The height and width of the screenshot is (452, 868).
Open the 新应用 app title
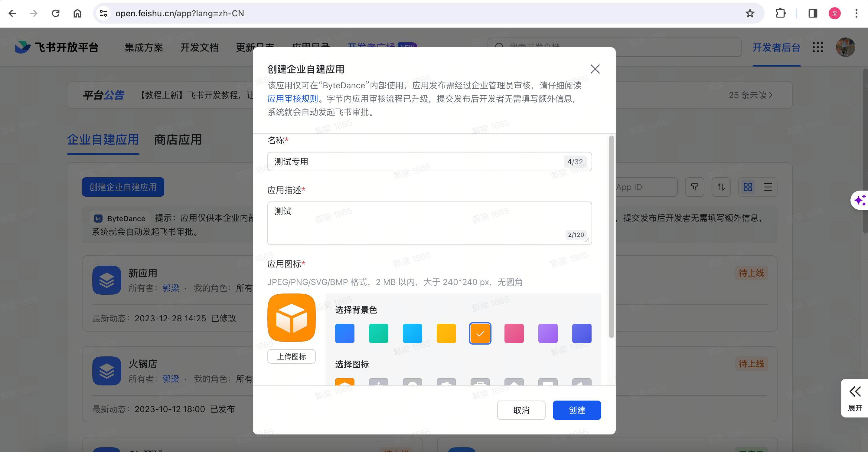click(x=143, y=273)
